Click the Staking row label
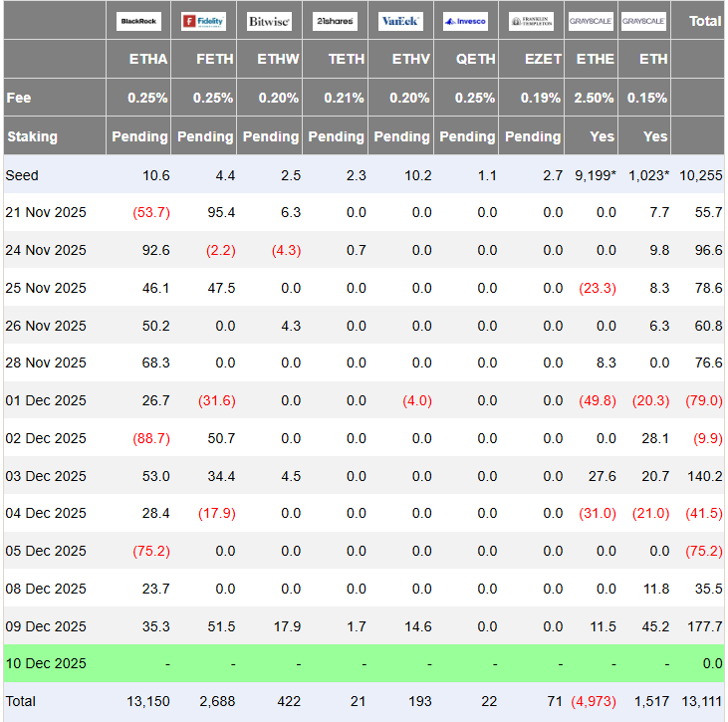This screenshot has width=728, height=722. point(32,136)
